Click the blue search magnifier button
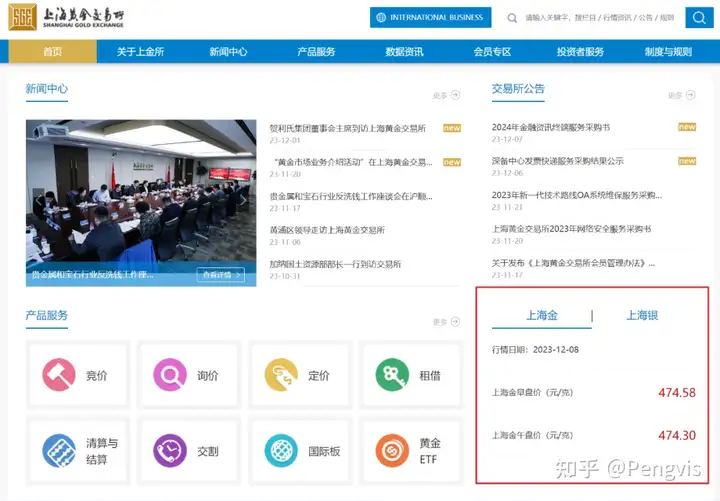This screenshot has height=501, width=720. pos(699,18)
